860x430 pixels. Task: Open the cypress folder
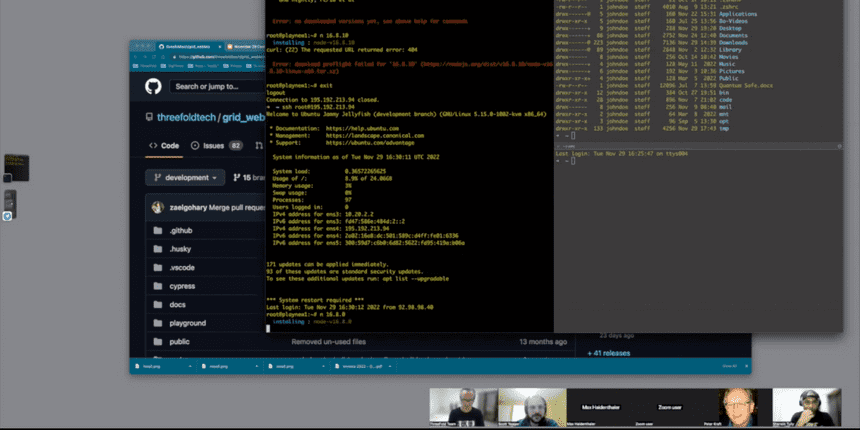click(182, 286)
